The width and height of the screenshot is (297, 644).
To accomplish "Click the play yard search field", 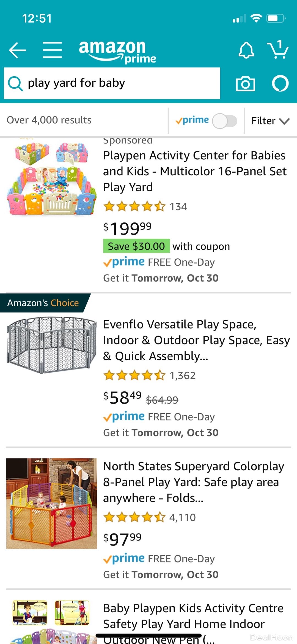I will coord(121,83).
